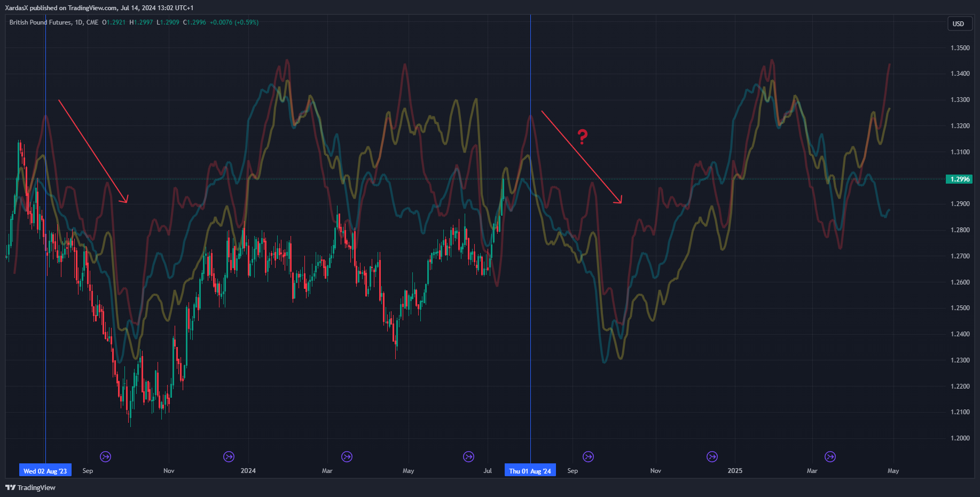
Task: Click the 1.2900 price axis label
Action: (960, 204)
